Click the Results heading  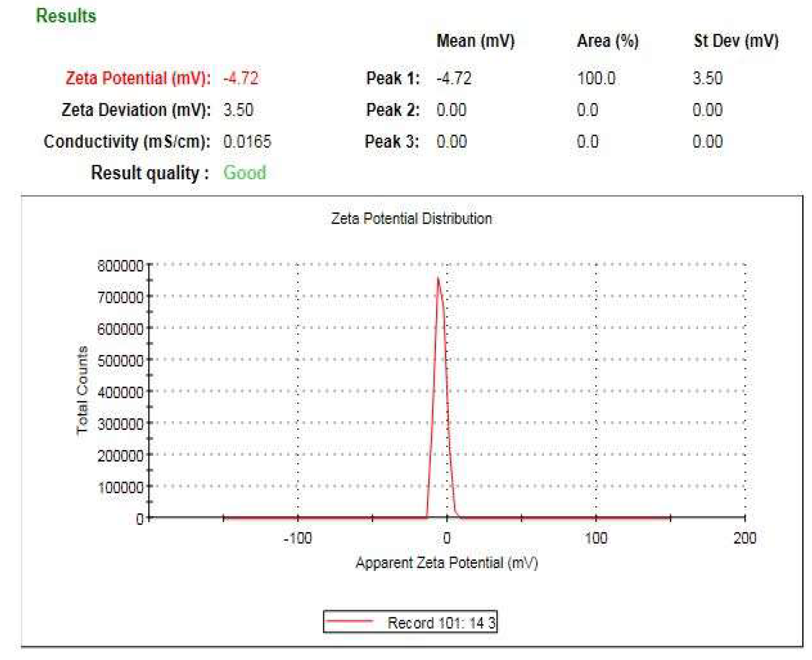coord(66,16)
